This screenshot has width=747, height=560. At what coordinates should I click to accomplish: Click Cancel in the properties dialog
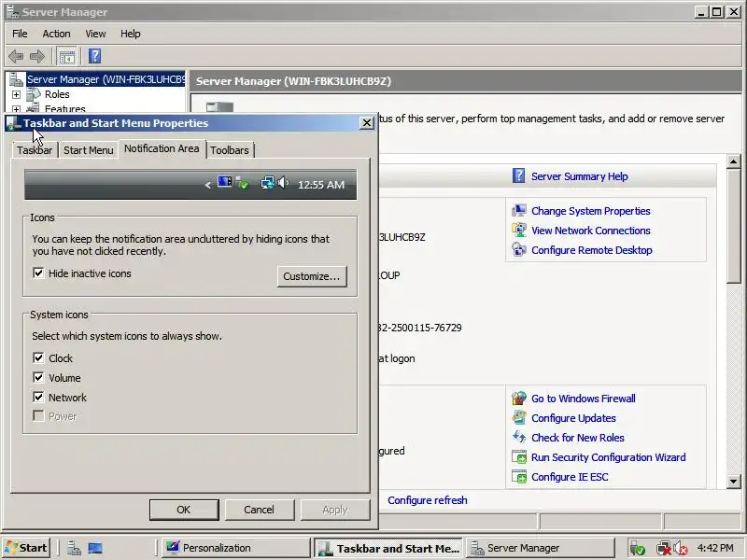[260, 510]
